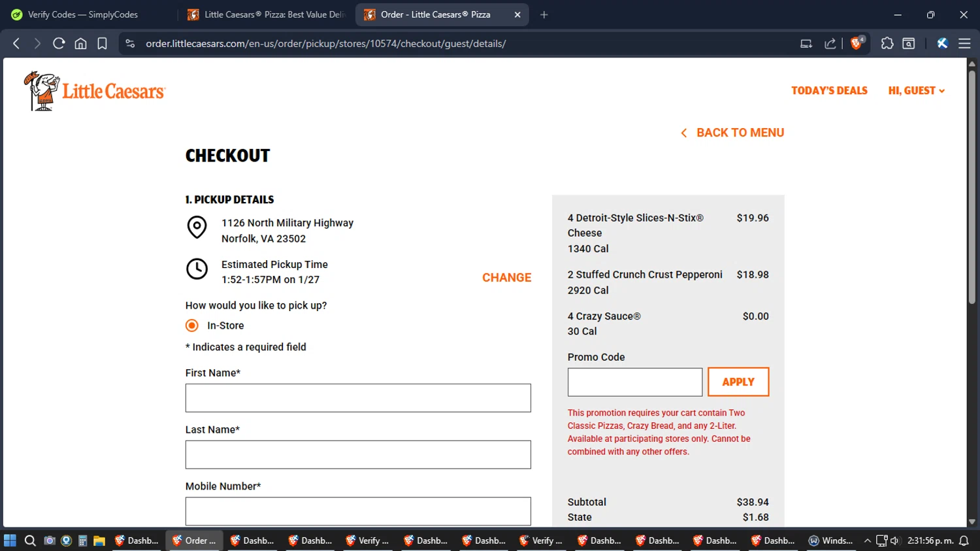980x551 pixels.
Task: Click the $18.98 price
Action: coord(753,275)
